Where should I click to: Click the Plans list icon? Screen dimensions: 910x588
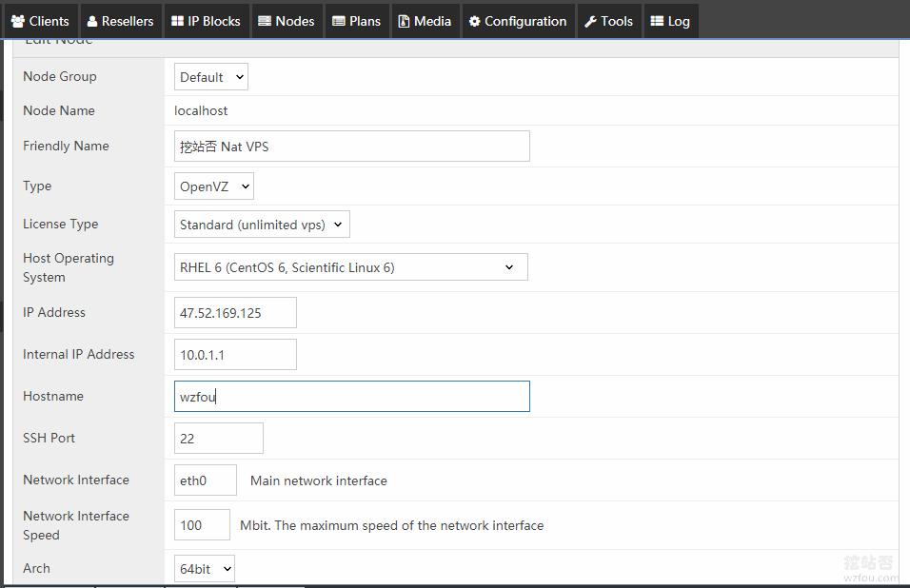pyautogui.click(x=338, y=22)
